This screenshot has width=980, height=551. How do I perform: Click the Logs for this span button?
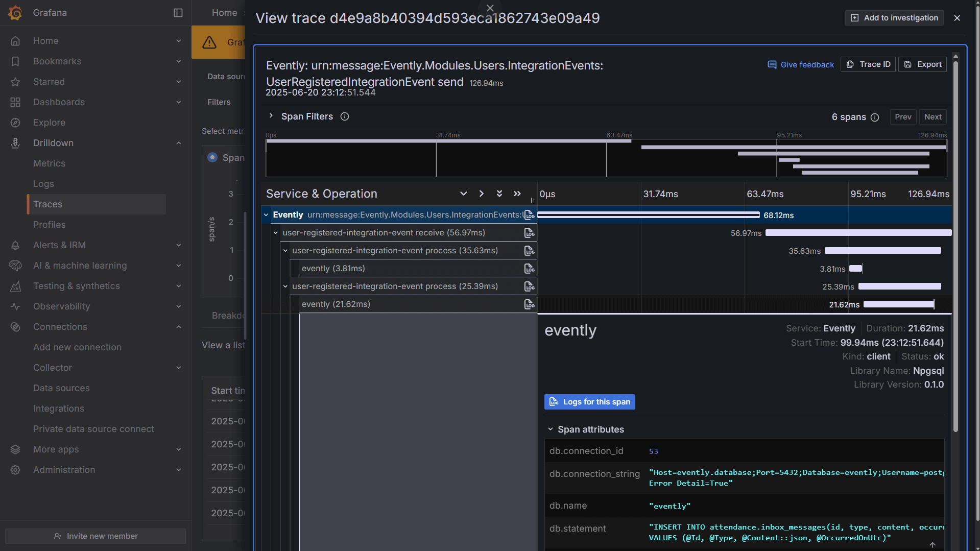(x=589, y=402)
